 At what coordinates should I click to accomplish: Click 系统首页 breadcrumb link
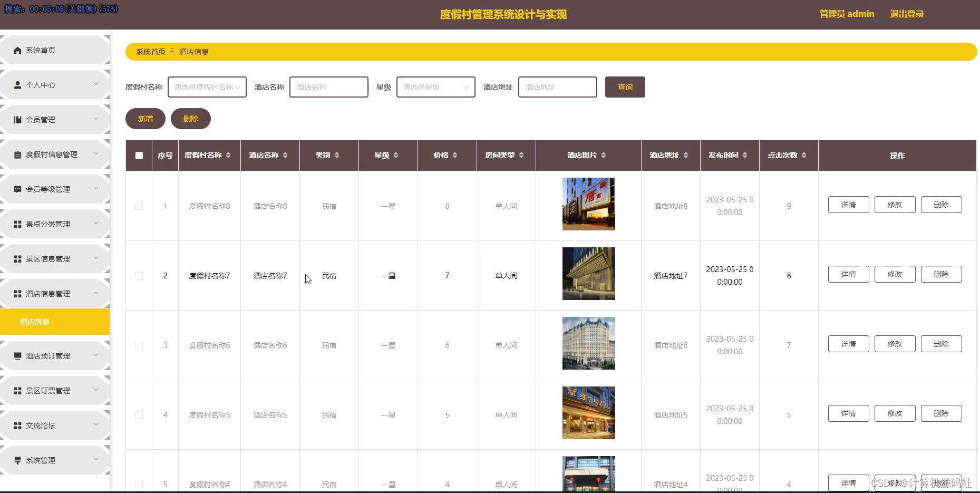(x=151, y=52)
